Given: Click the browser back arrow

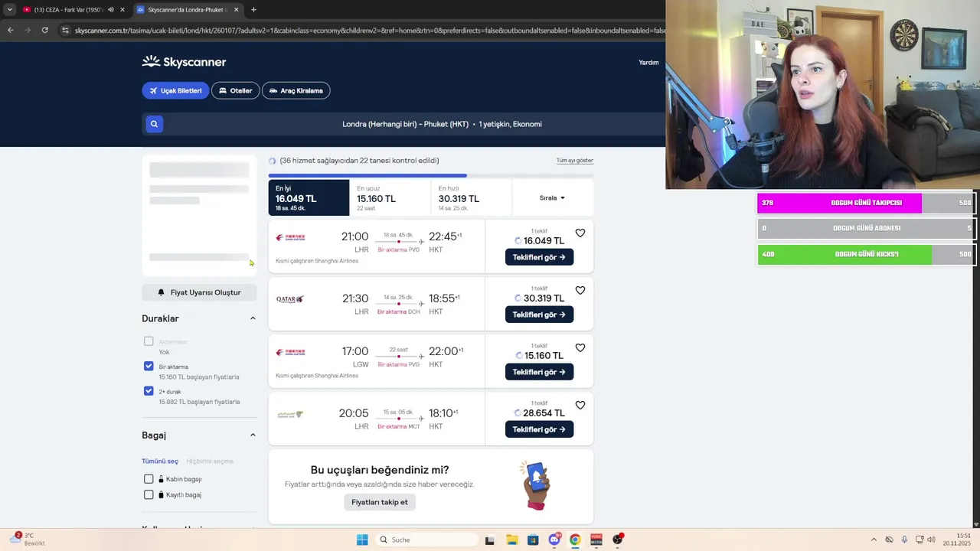Looking at the screenshot, I should [10, 30].
